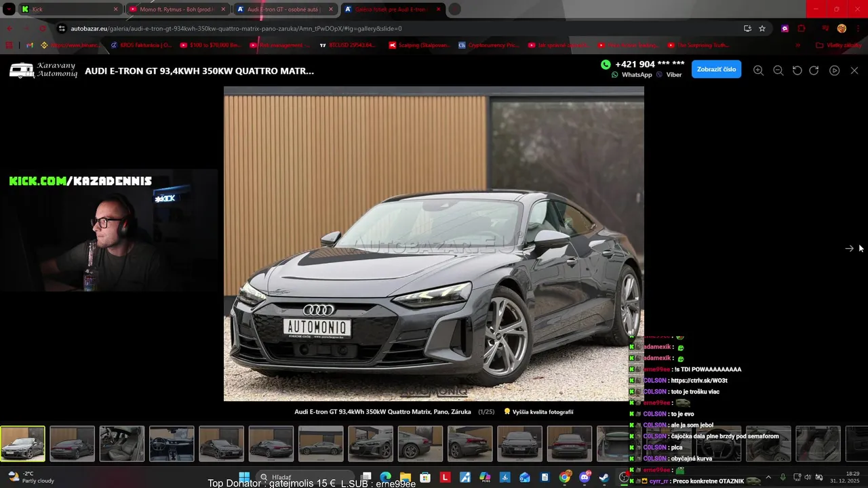Select the eighth gallery thumbnail
The width and height of the screenshot is (868, 488).
[x=370, y=443]
